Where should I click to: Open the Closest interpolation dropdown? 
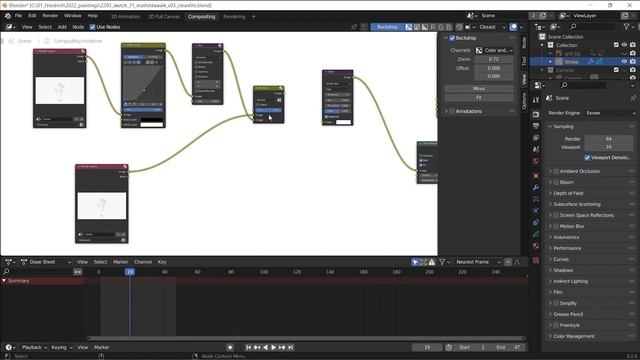point(492,27)
